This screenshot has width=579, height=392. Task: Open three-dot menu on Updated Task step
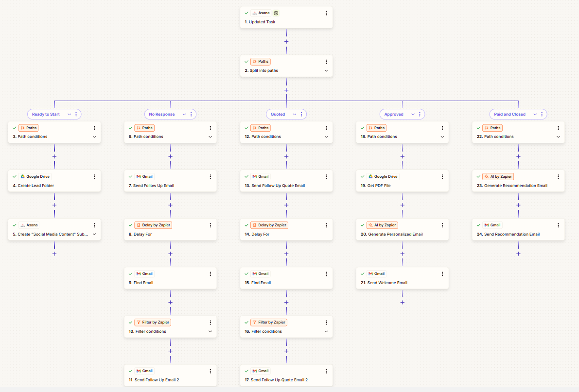pyautogui.click(x=326, y=13)
